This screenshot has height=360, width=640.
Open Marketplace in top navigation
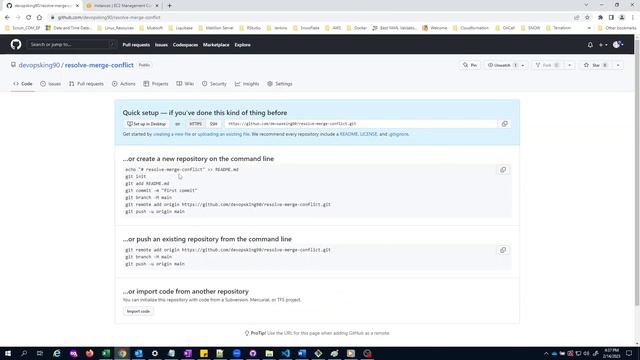pos(216,45)
